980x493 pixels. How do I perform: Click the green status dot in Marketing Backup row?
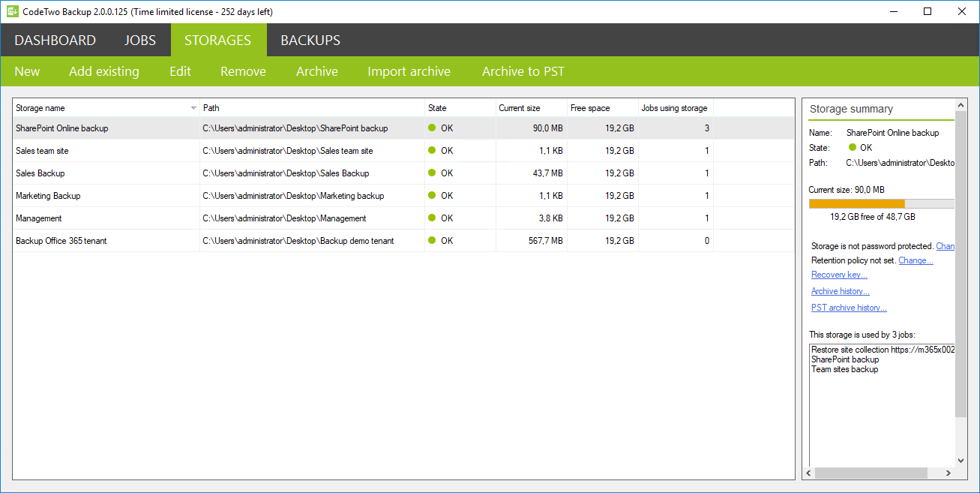(432, 196)
